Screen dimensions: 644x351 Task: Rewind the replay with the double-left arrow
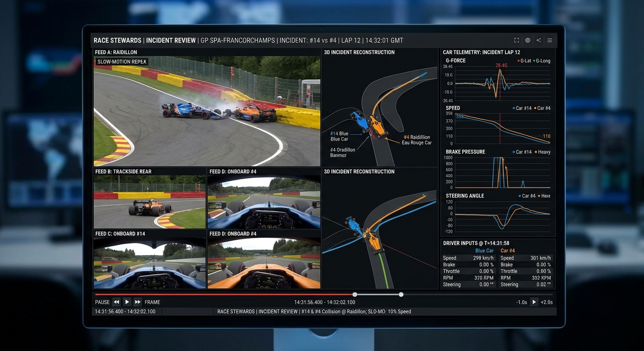pyautogui.click(x=117, y=302)
